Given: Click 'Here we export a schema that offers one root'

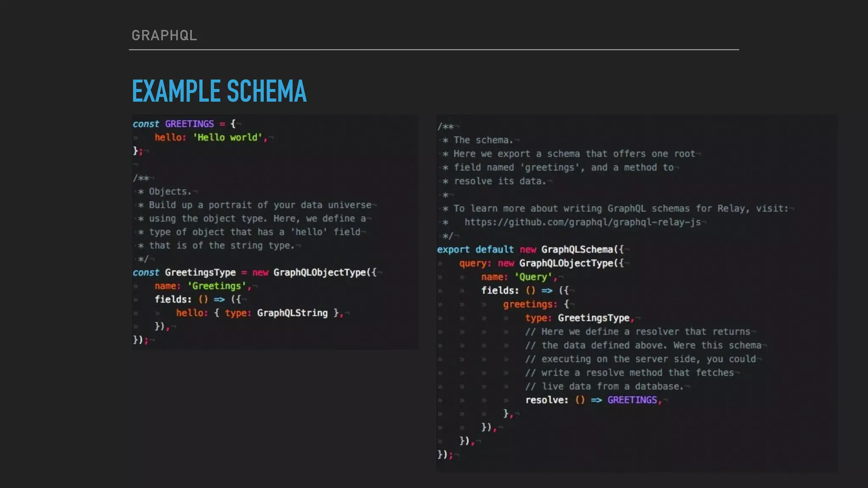Looking at the screenshot, I should 574,154.
